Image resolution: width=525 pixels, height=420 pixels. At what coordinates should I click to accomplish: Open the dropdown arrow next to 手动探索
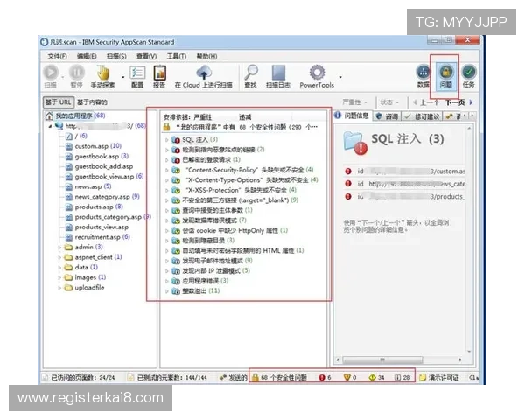[x=122, y=77]
